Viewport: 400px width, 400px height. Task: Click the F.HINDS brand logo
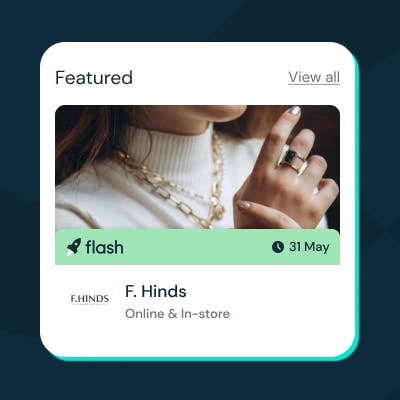pos(90,299)
